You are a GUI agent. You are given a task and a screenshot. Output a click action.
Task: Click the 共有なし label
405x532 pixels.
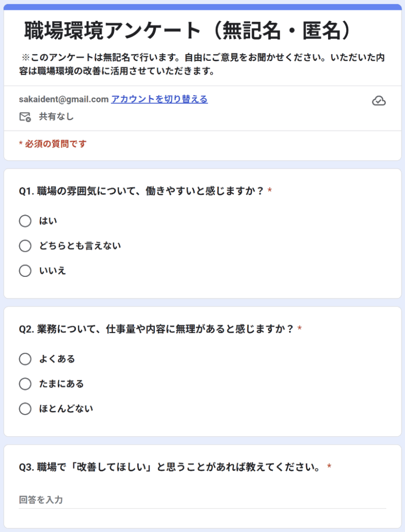tap(56, 117)
